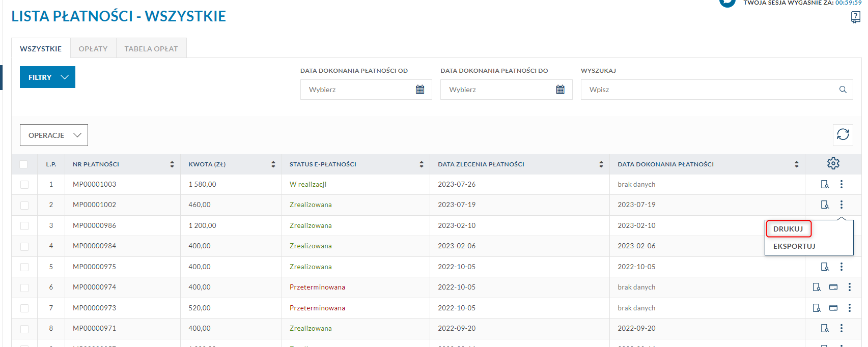Switch to the OPŁATY tab
The image size is (868, 347).
tap(93, 49)
